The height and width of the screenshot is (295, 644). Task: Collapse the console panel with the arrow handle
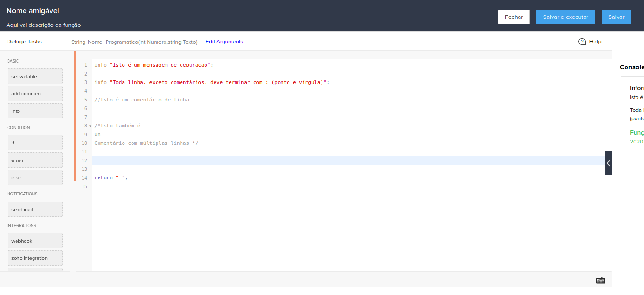pyautogui.click(x=609, y=163)
